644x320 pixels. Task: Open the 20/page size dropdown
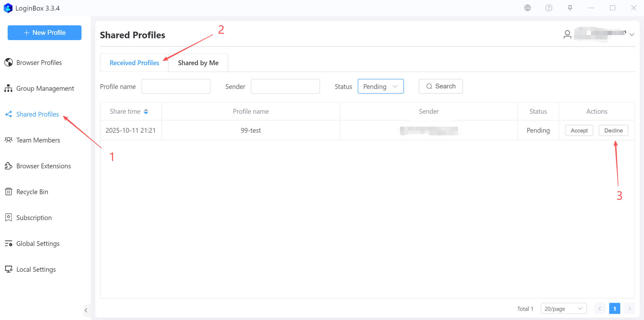click(564, 308)
